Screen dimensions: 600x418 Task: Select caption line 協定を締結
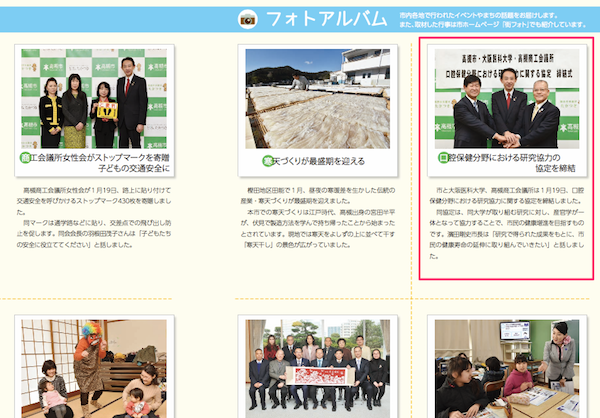555,168
